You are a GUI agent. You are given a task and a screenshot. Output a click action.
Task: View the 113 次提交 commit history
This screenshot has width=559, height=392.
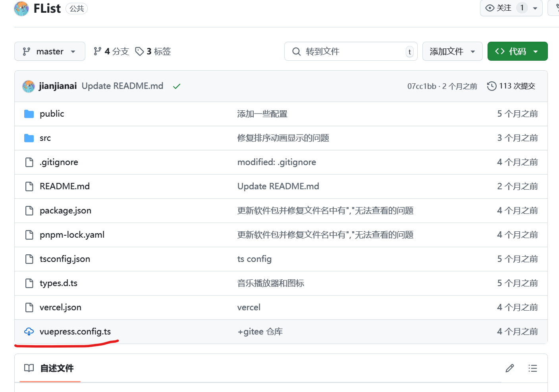pos(511,86)
